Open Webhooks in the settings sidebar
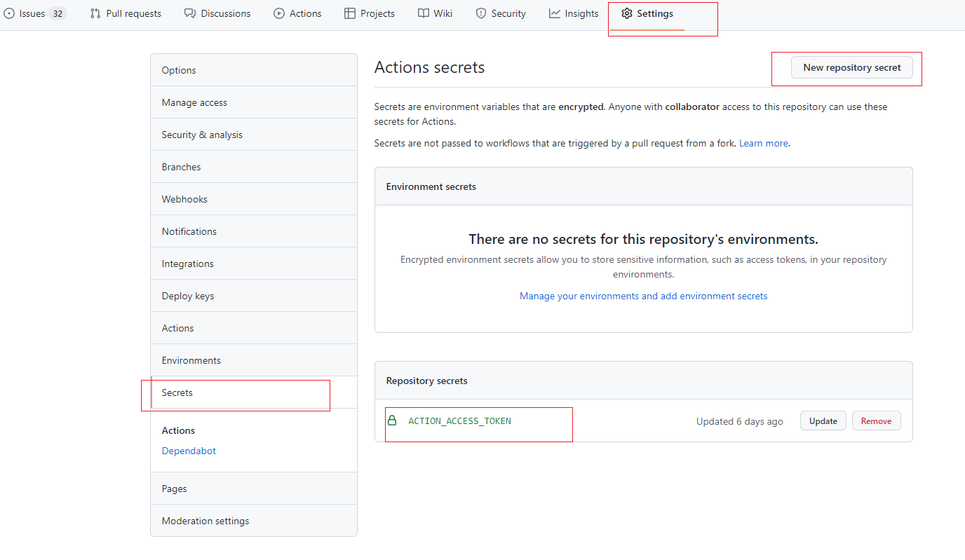This screenshot has height=560, width=965. 184,199
